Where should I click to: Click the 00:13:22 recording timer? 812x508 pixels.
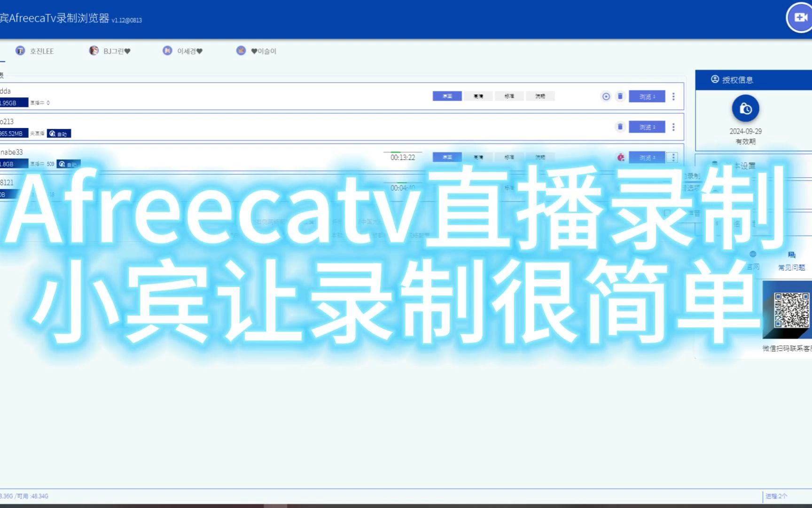(x=403, y=158)
